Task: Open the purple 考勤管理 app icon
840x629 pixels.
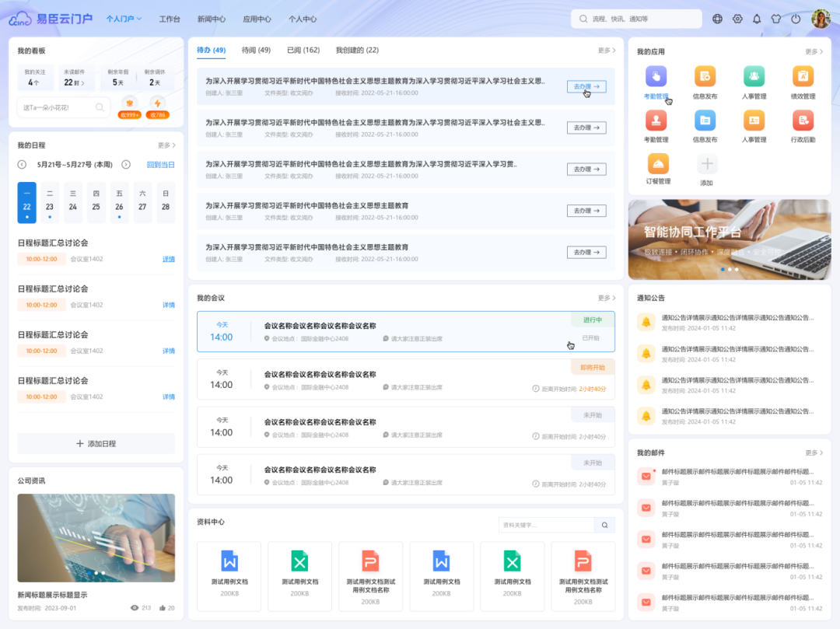Action: [x=656, y=76]
